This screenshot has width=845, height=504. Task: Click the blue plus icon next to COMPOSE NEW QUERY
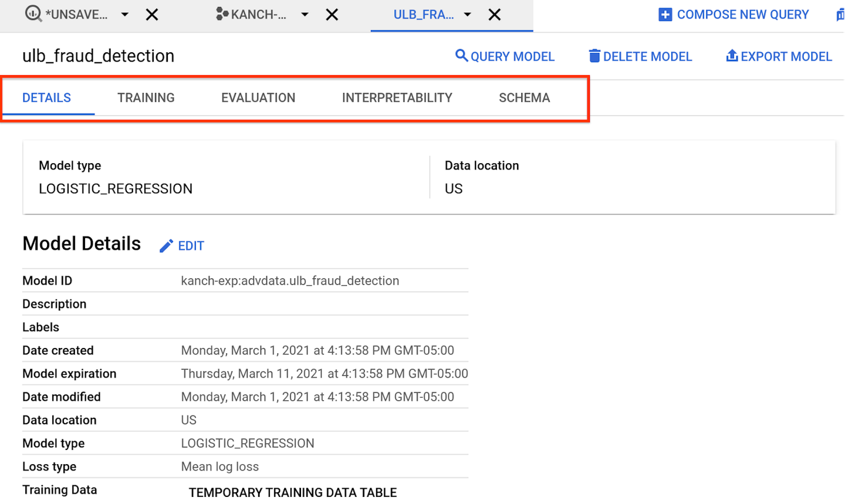pos(665,14)
